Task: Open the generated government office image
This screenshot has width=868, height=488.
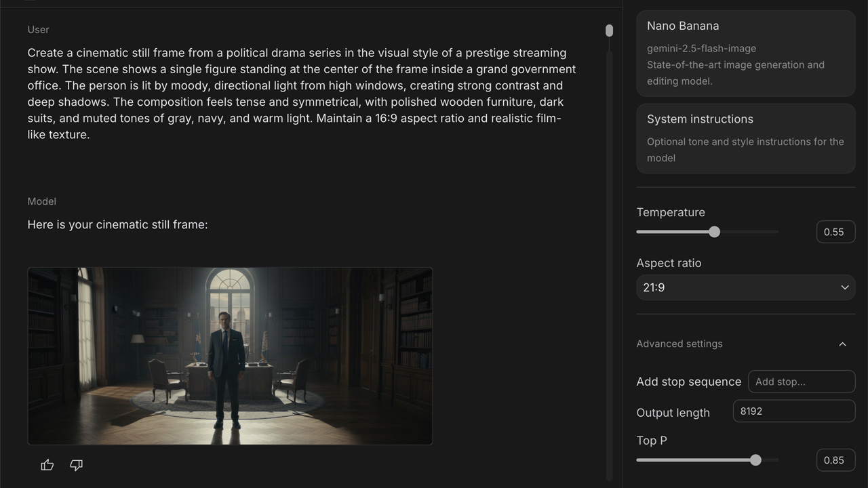Action: 230,356
